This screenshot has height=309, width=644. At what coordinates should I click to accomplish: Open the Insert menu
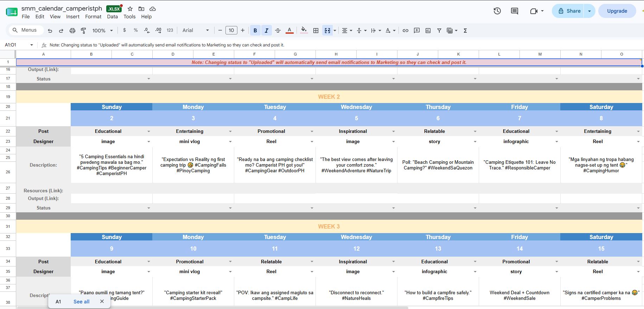click(73, 17)
